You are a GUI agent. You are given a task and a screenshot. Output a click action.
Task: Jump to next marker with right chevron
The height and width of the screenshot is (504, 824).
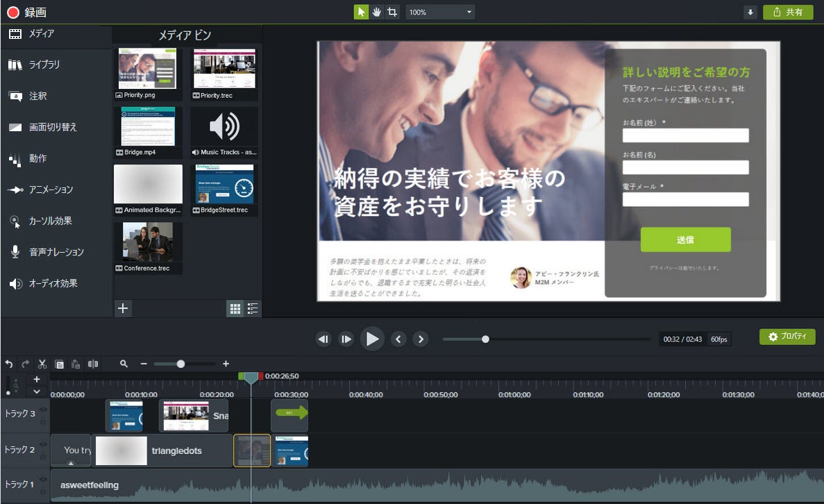(x=421, y=339)
